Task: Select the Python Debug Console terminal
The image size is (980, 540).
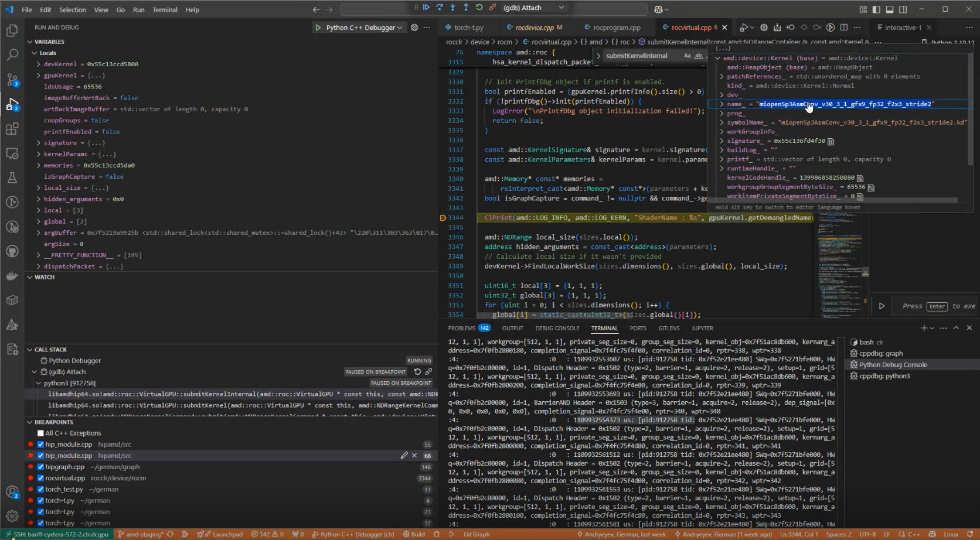Action: point(893,365)
